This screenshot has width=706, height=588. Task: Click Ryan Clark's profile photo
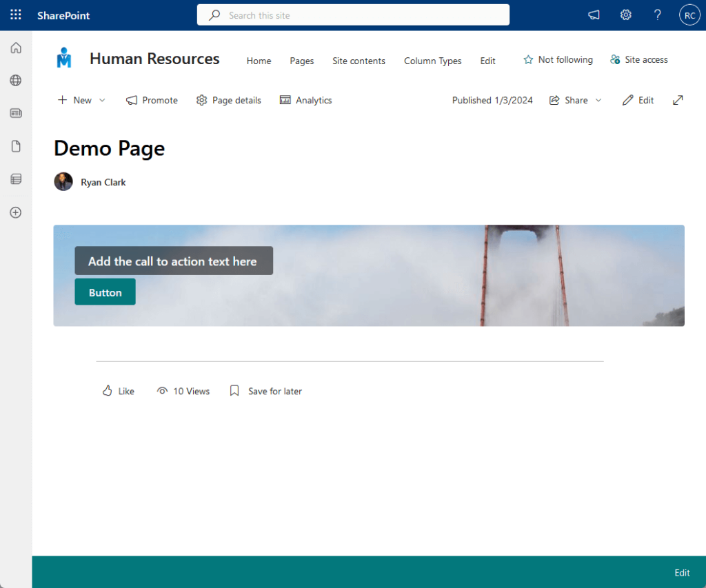click(x=63, y=182)
